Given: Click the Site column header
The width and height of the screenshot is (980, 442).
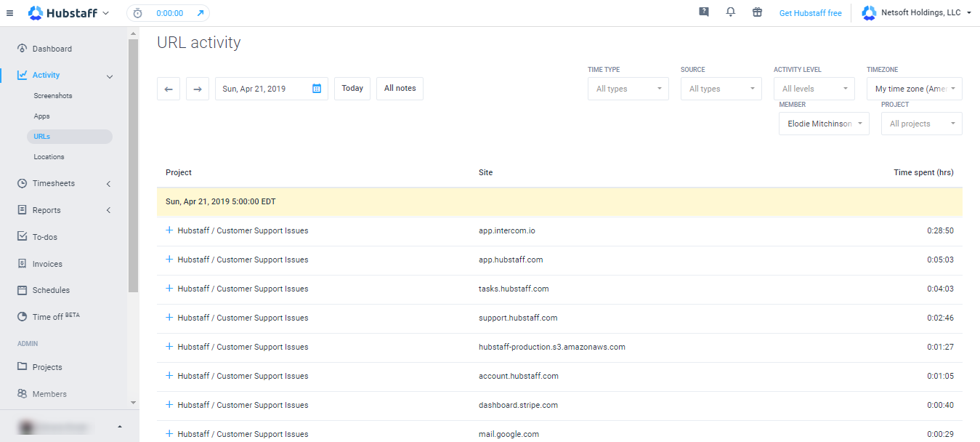Looking at the screenshot, I should tap(485, 172).
